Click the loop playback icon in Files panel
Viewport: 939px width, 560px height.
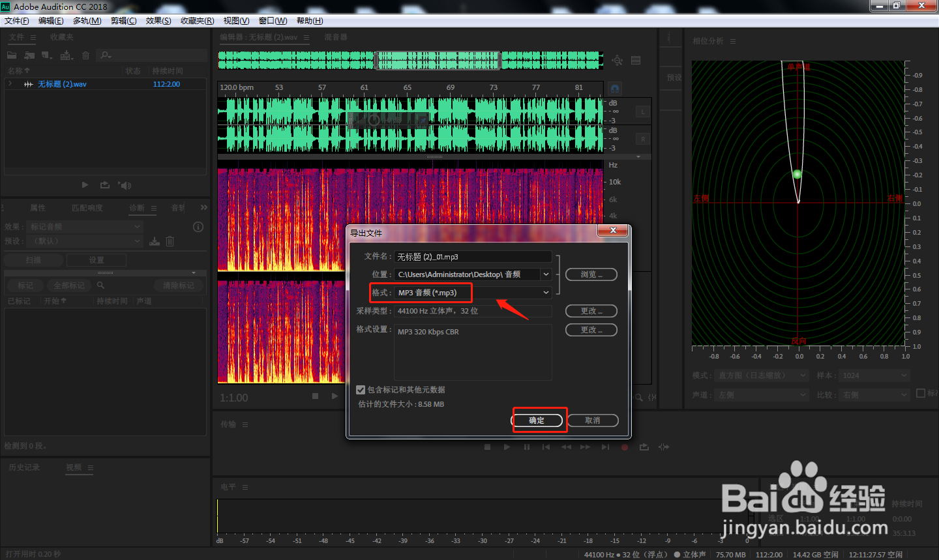click(x=104, y=185)
